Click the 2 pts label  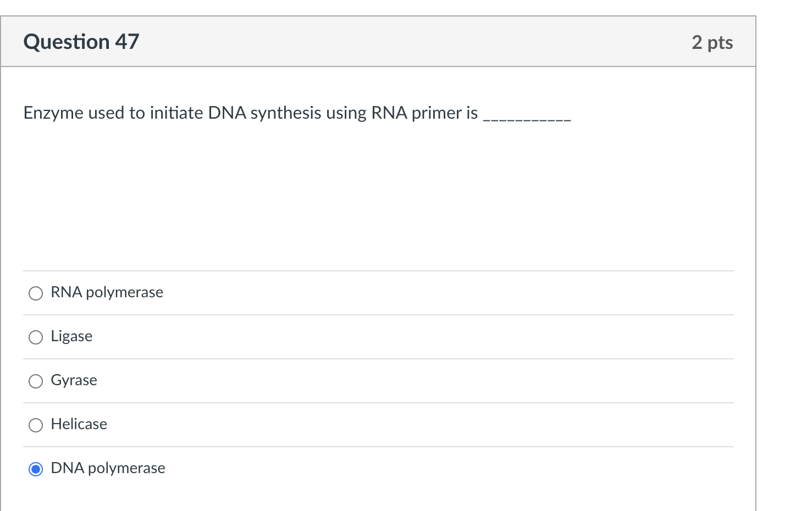coord(712,42)
